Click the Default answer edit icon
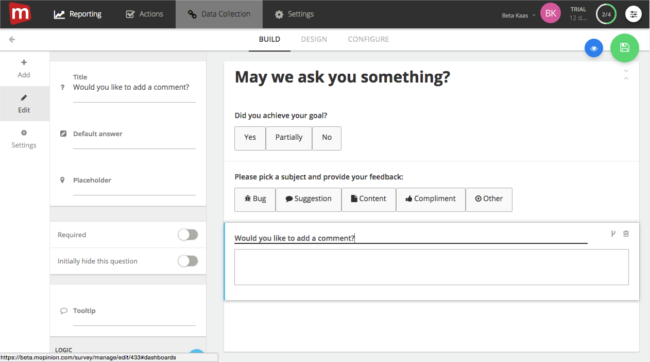Viewport: 650px width, 362px height. (63, 134)
